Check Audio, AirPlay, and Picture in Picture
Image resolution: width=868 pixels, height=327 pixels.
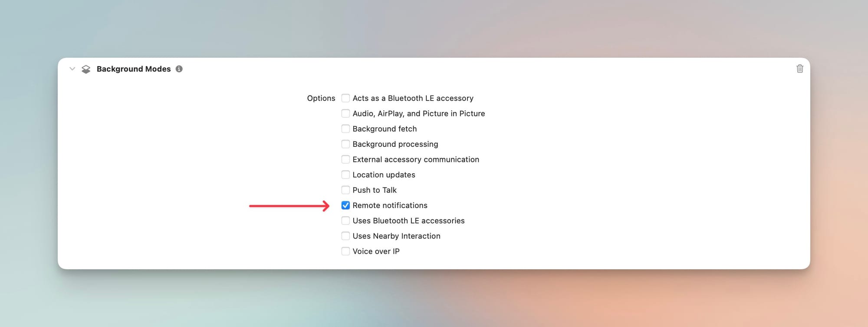click(x=345, y=113)
